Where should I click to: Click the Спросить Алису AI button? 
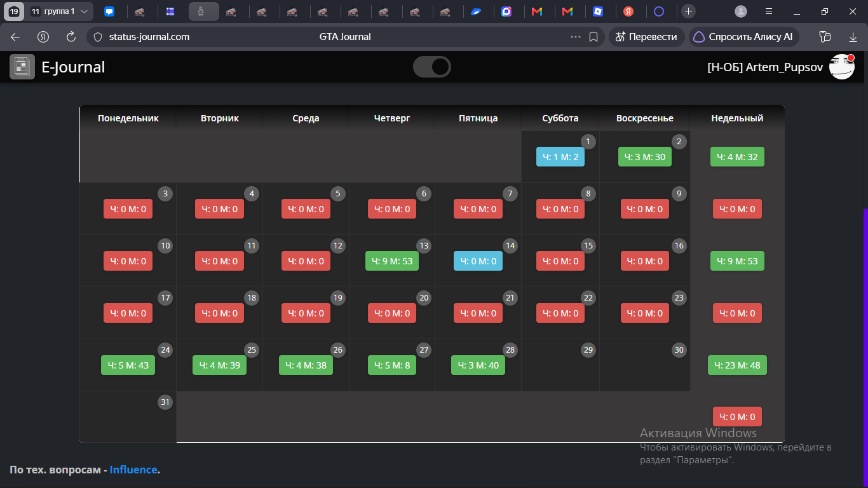click(x=743, y=37)
